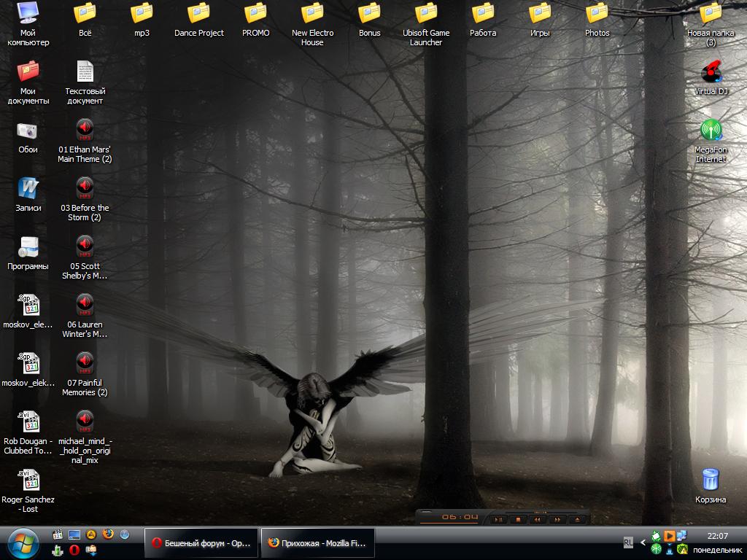
Task: Click the Media Player Classic quick launch icon
Action: pos(58,534)
